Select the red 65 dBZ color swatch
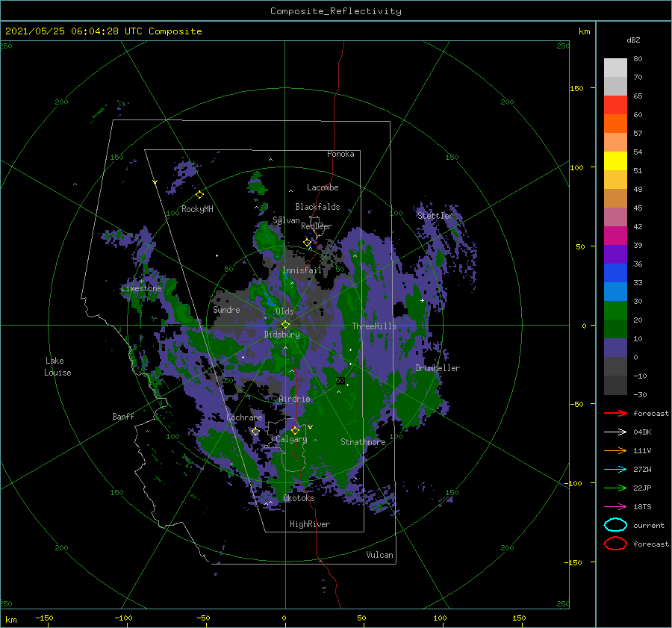672x628 pixels. click(615, 105)
